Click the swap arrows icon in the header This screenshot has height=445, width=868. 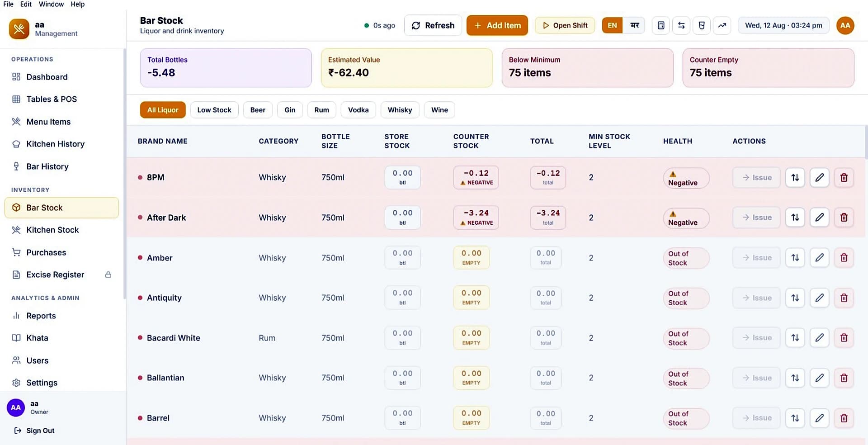(681, 25)
